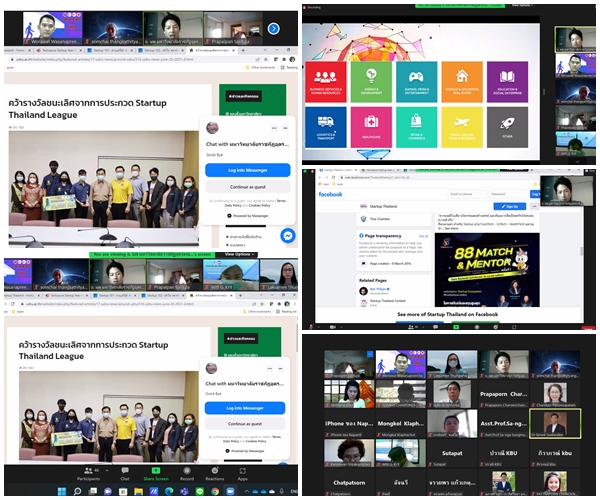
Task: Open Google Chrome from the taskbar
Action: (x=215, y=491)
